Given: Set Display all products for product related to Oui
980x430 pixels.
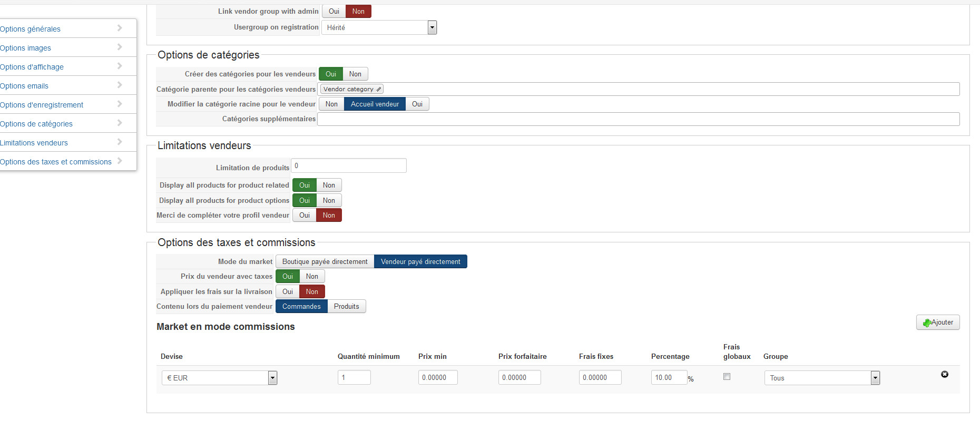Looking at the screenshot, I should (x=305, y=185).
